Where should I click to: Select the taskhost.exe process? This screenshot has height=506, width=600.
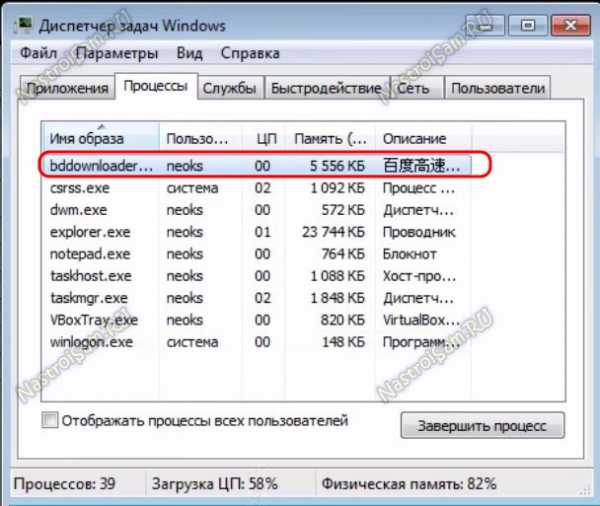(x=256, y=276)
